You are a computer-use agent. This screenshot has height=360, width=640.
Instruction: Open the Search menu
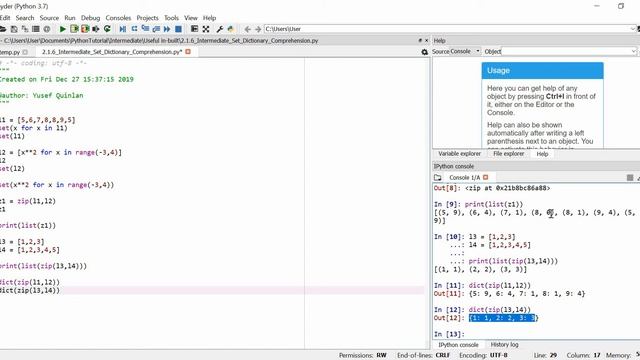click(25, 18)
